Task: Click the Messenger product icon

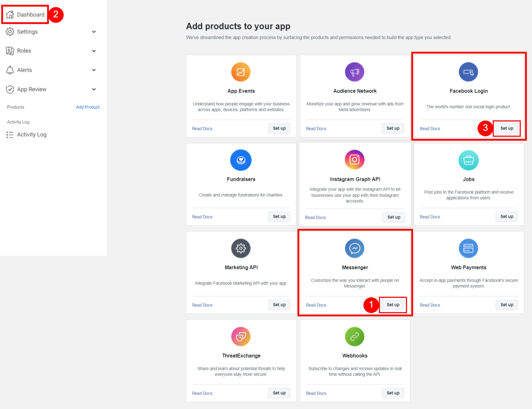Action: [x=355, y=248]
